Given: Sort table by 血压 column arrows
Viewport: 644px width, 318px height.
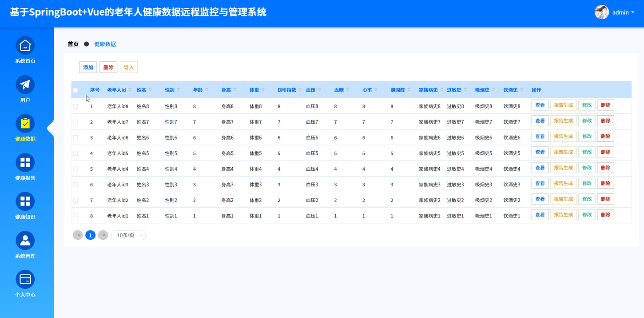Looking at the screenshot, I should point(319,90).
